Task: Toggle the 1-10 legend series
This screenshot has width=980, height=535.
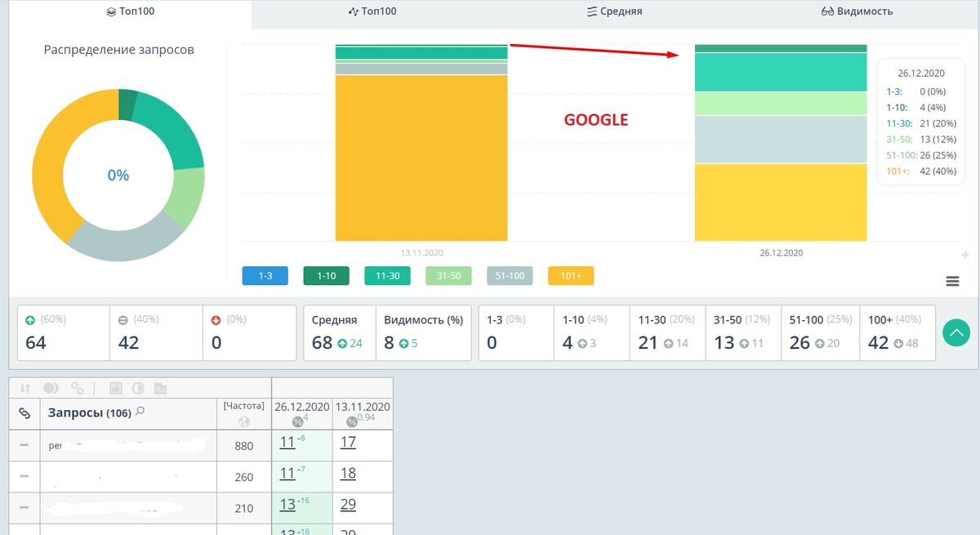Action: 326,276
